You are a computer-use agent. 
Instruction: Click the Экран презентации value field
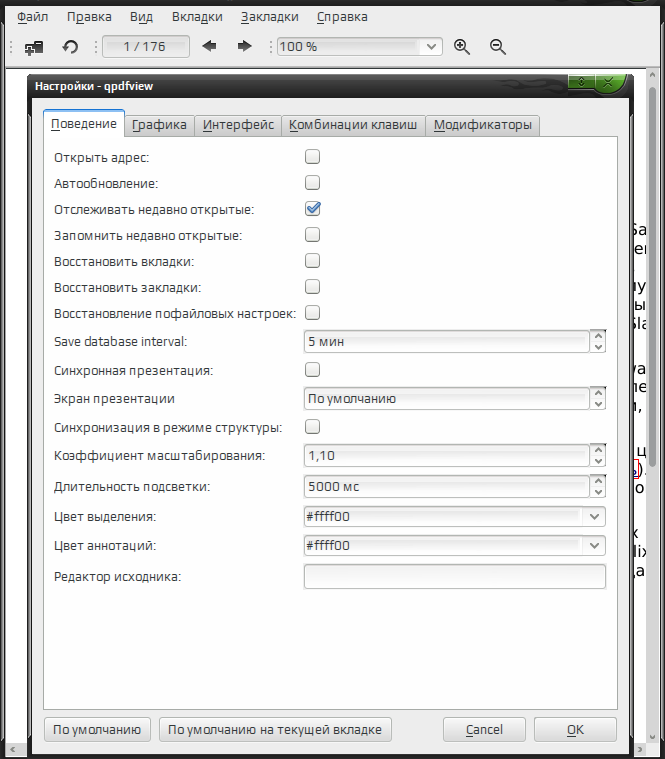[x=447, y=398]
